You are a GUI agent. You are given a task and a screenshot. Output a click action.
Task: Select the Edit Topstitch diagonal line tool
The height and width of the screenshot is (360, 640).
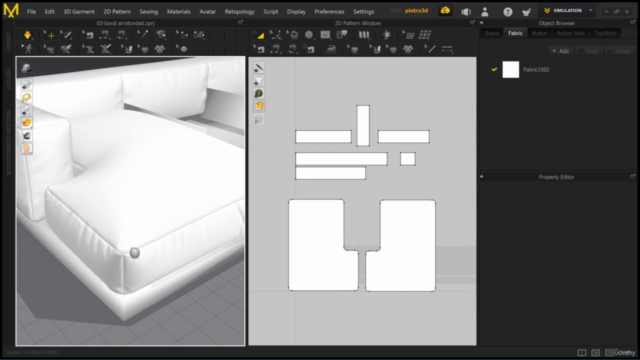[x=429, y=49]
